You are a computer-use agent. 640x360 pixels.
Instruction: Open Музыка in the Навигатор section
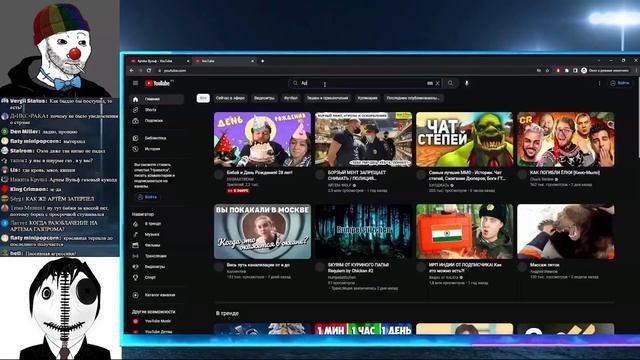click(x=157, y=234)
